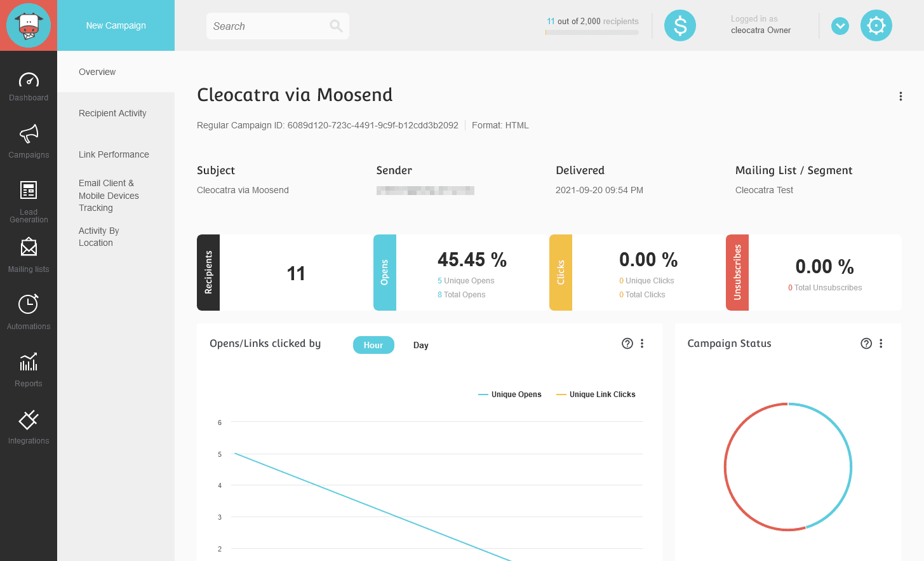
Task: Click the 'Format: HTML' text
Action: (500, 125)
